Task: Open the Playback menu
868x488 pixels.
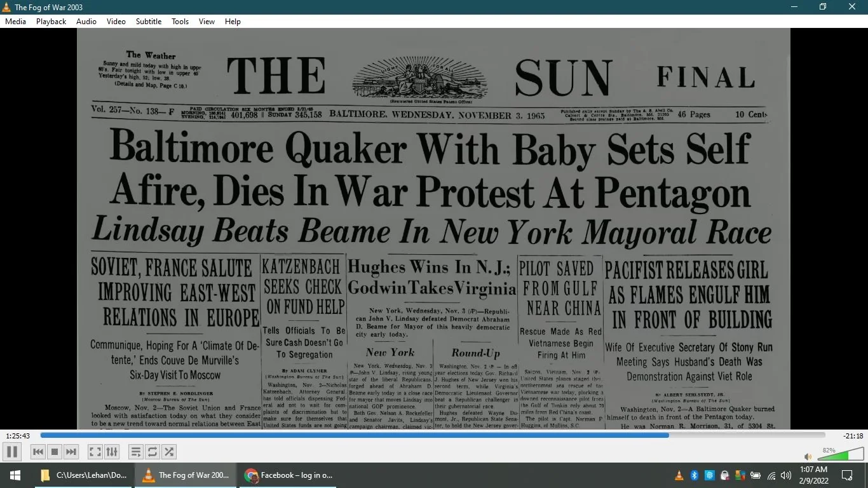Action: [51, 21]
